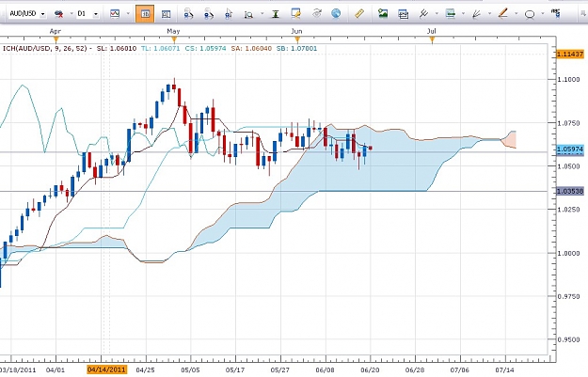588x377 pixels.
Task: Click the 1.1000 price axis label
Action: coord(569,80)
